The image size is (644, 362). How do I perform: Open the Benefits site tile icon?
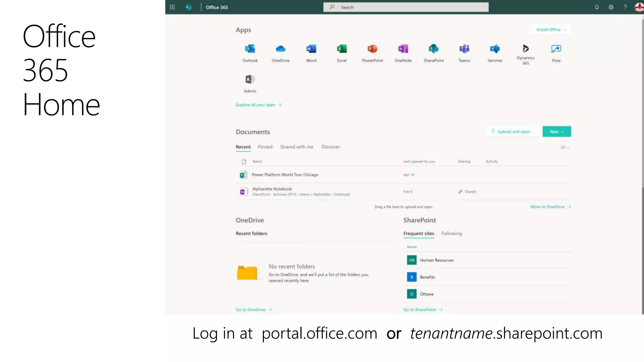pyautogui.click(x=412, y=277)
